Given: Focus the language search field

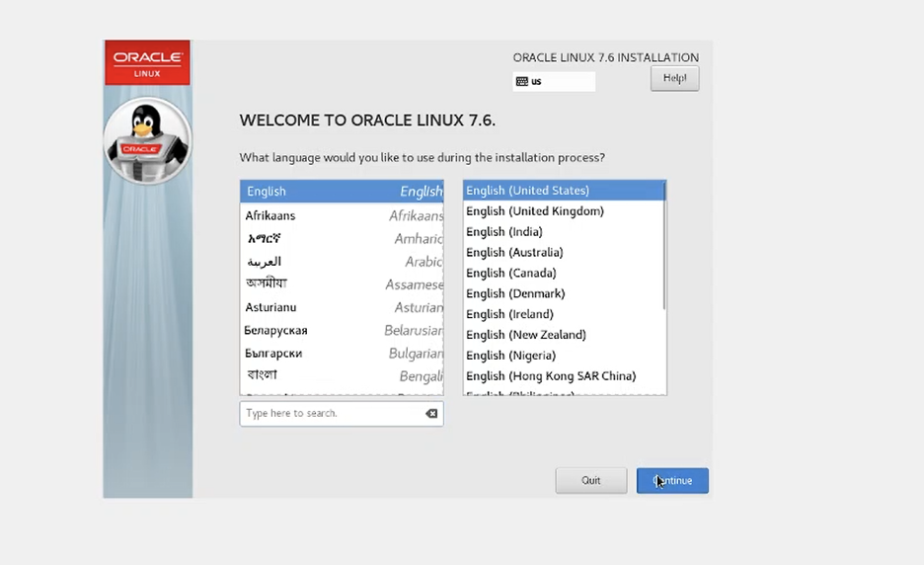Looking at the screenshot, I should pyautogui.click(x=331, y=414).
